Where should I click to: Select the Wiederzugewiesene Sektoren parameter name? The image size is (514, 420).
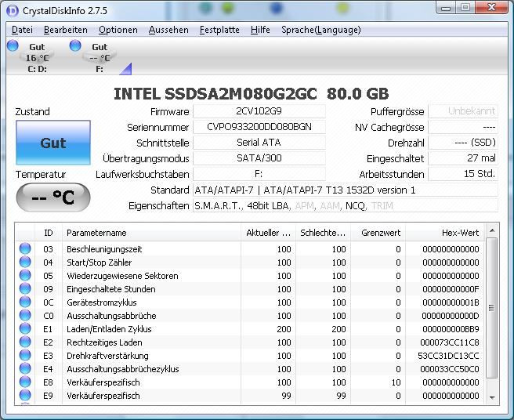point(122,276)
